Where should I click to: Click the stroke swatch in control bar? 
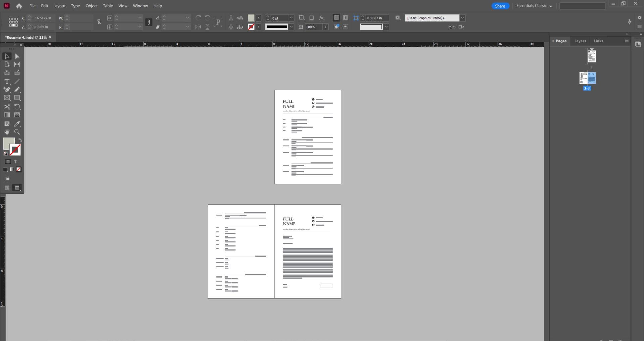pos(251,27)
